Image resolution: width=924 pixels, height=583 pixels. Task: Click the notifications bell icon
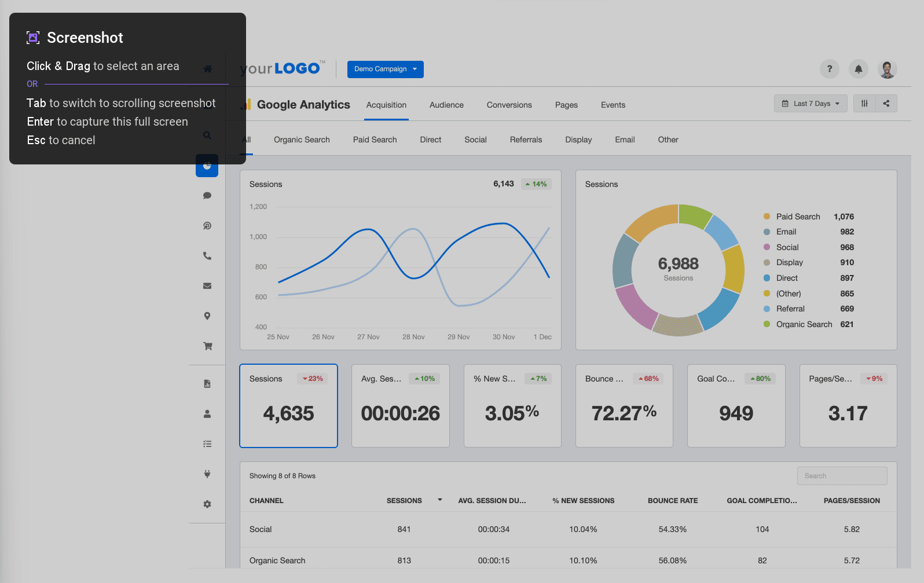[858, 69]
